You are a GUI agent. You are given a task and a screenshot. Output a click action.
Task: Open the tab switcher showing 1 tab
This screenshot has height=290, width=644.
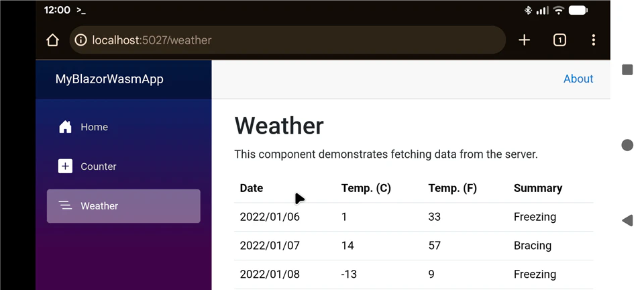[x=559, y=40]
